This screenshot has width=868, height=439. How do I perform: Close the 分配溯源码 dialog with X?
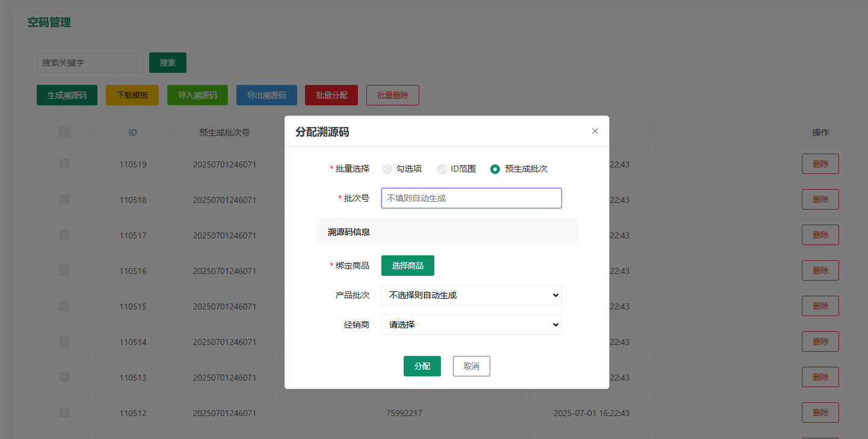pyautogui.click(x=595, y=131)
